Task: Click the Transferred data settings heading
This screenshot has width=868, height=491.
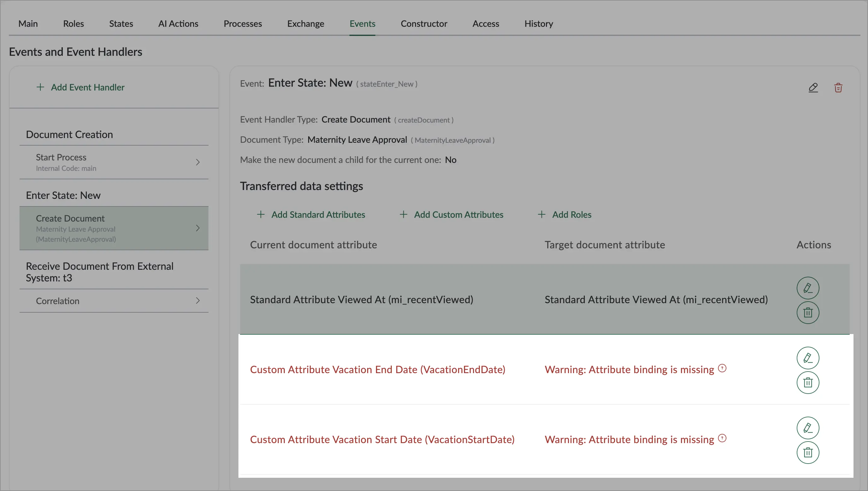Action: coord(301,186)
